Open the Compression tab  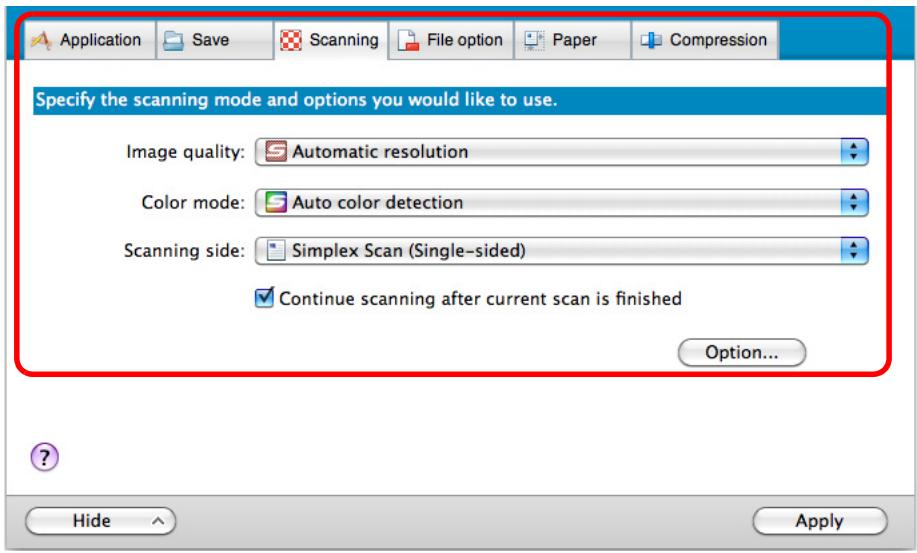point(705,40)
